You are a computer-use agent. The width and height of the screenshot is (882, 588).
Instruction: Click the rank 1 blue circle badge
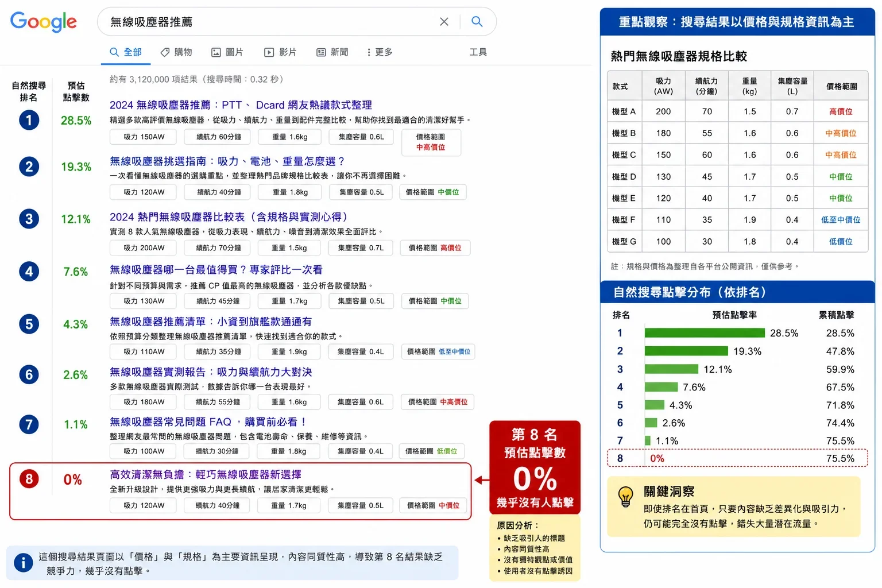pyautogui.click(x=29, y=120)
